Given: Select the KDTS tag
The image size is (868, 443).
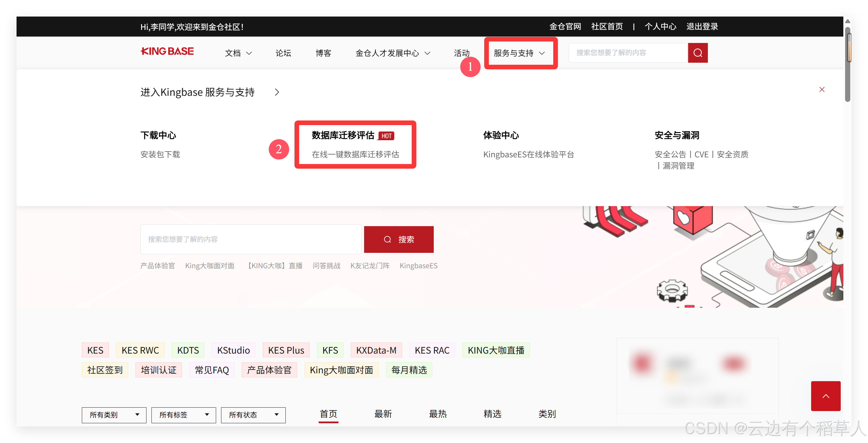Looking at the screenshot, I should click(x=188, y=350).
